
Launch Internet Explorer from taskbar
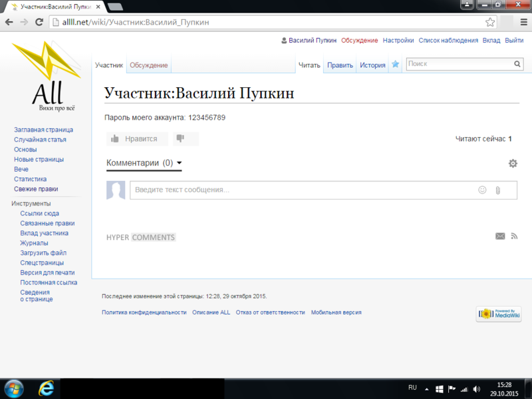(x=46, y=388)
